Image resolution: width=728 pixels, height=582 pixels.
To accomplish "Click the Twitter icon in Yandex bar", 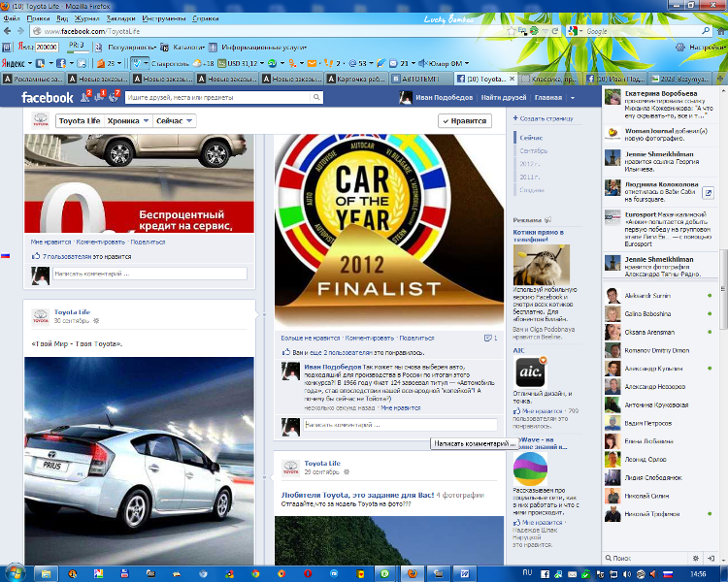I will pos(82,63).
